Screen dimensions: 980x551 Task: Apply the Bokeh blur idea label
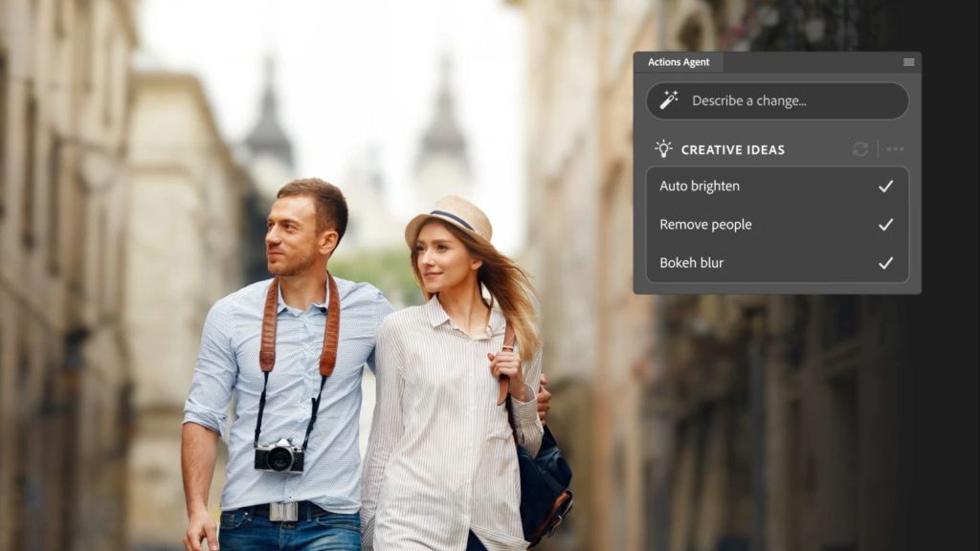[x=691, y=263]
